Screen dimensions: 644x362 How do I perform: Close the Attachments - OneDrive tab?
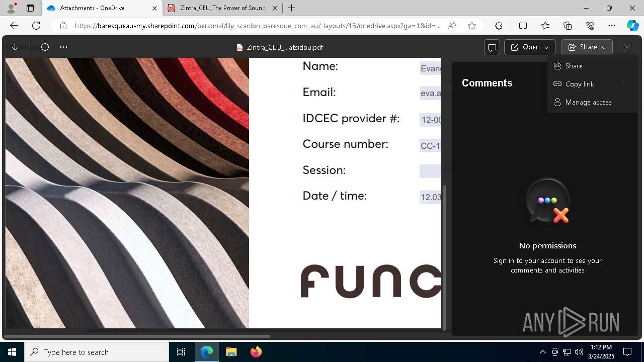pyautogui.click(x=154, y=8)
